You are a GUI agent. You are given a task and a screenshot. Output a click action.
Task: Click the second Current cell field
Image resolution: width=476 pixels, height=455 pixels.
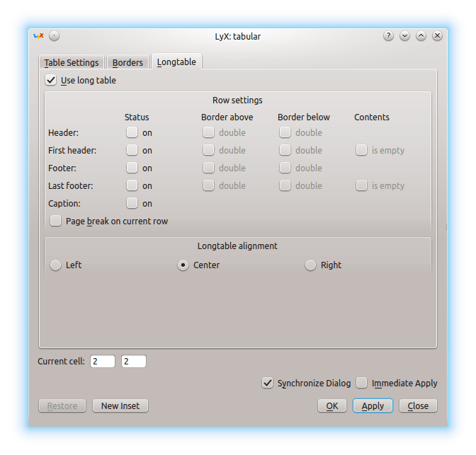134,362
